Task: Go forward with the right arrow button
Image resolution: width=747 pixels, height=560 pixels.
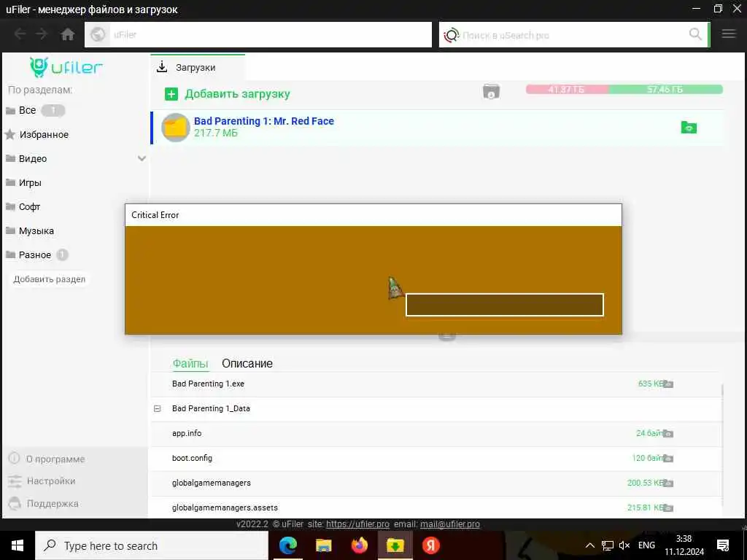Action: 42,34
